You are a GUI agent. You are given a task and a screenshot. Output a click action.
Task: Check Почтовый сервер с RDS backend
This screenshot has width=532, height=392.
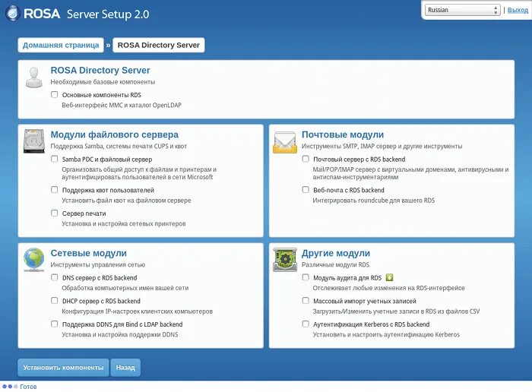coord(306,159)
